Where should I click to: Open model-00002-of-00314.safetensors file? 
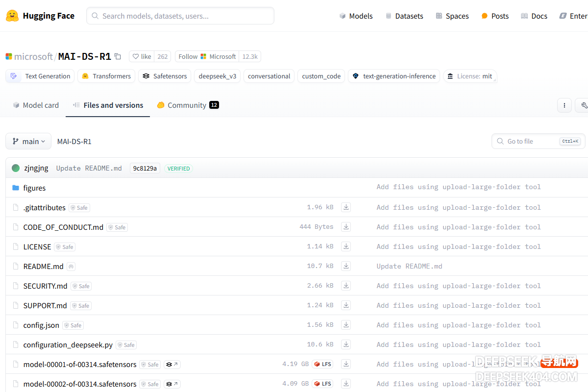tap(80, 384)
